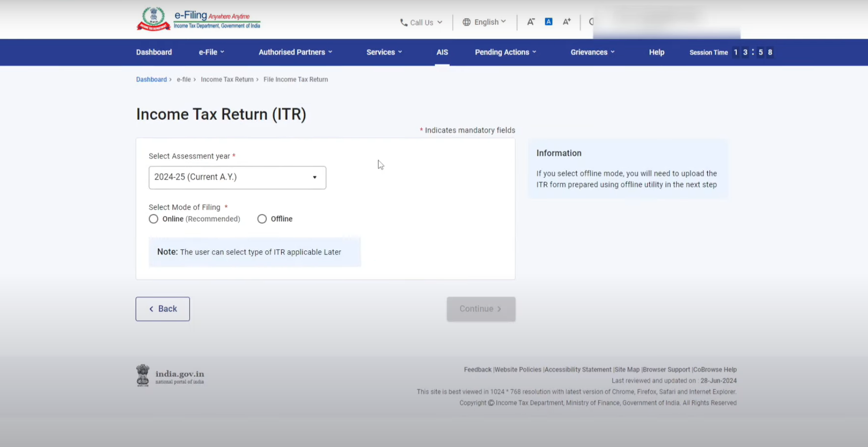Viewport: 868px width, 447px height.
Task: Click the default font size A icon
Action: click(x=549, y=21)
